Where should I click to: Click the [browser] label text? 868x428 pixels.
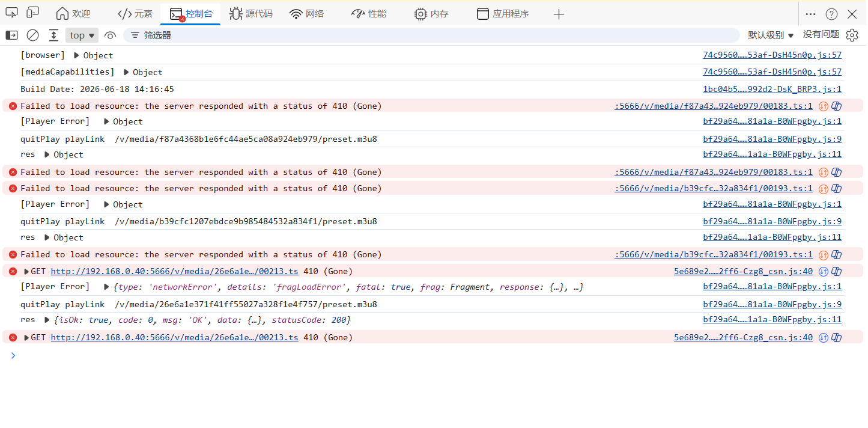tap(43, 55)
